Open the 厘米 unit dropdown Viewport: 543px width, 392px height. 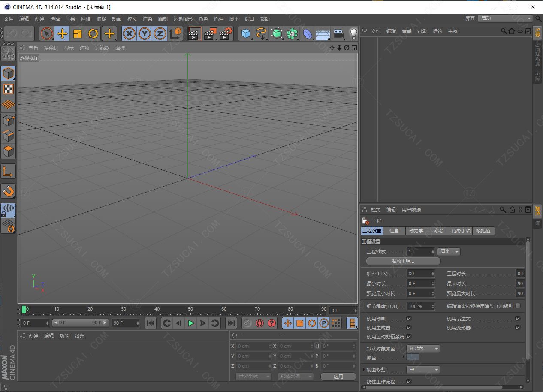(449, 252)
